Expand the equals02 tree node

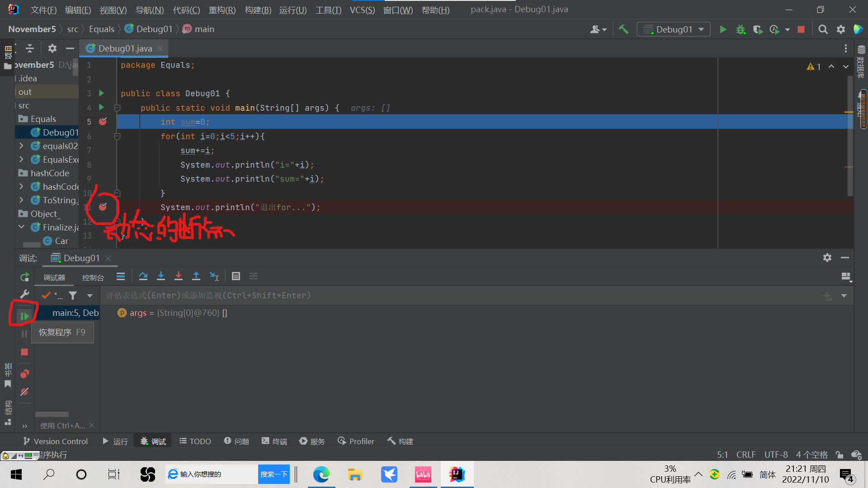point(21,146)
